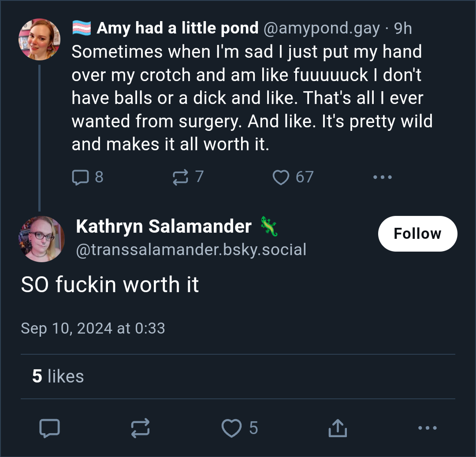Open bottom three-dot menu on Kathryn's post
Viewport: 476px width, 457px height.
[428, 428]
